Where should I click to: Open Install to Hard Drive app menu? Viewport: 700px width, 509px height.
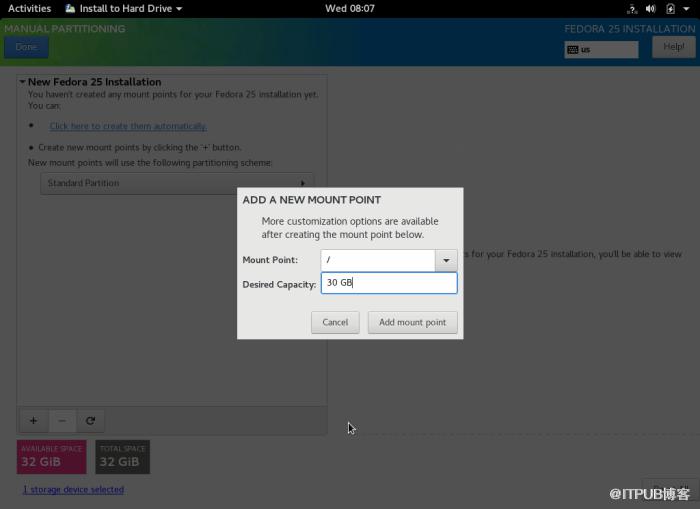tap(124, 8)
